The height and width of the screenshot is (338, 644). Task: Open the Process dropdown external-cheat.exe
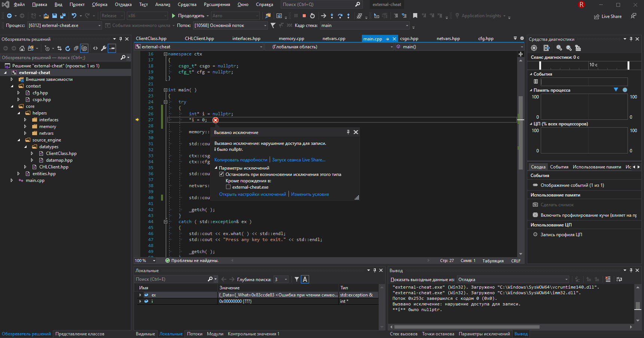(64, 25)
